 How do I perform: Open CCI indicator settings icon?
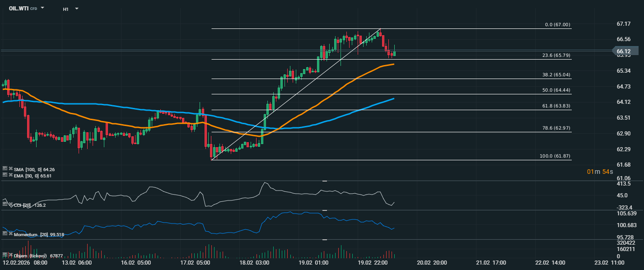(x=5, y=204)
